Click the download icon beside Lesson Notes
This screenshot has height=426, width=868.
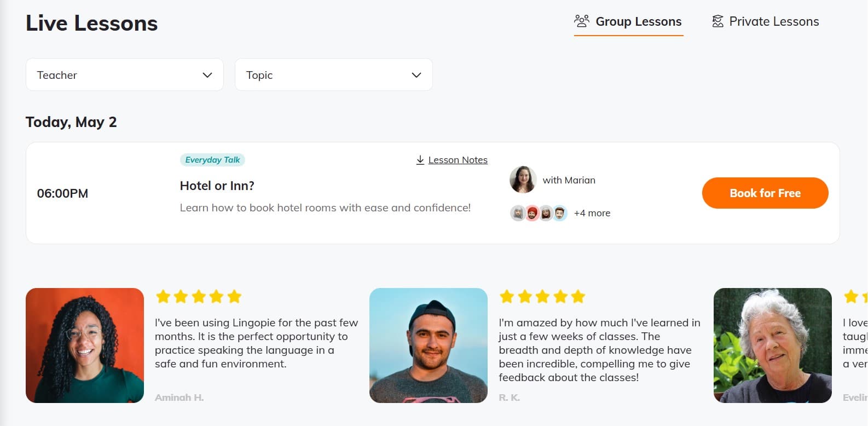(420, 159)
